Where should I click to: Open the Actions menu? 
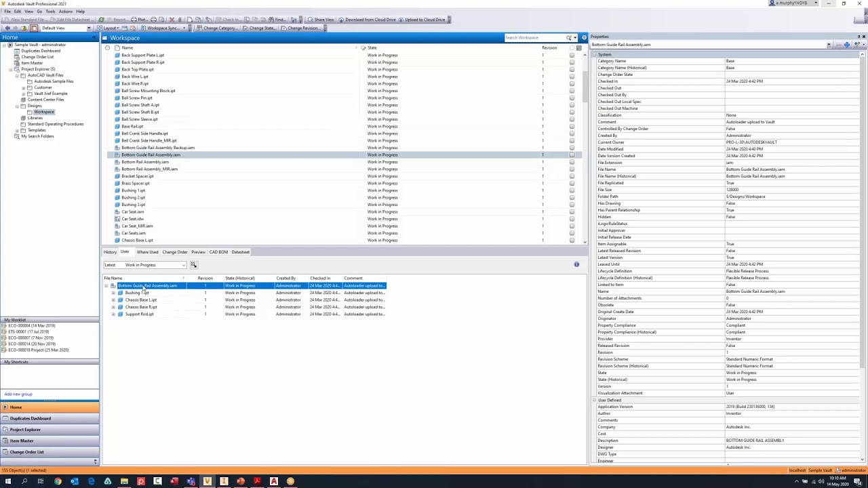tap(66, 12)
